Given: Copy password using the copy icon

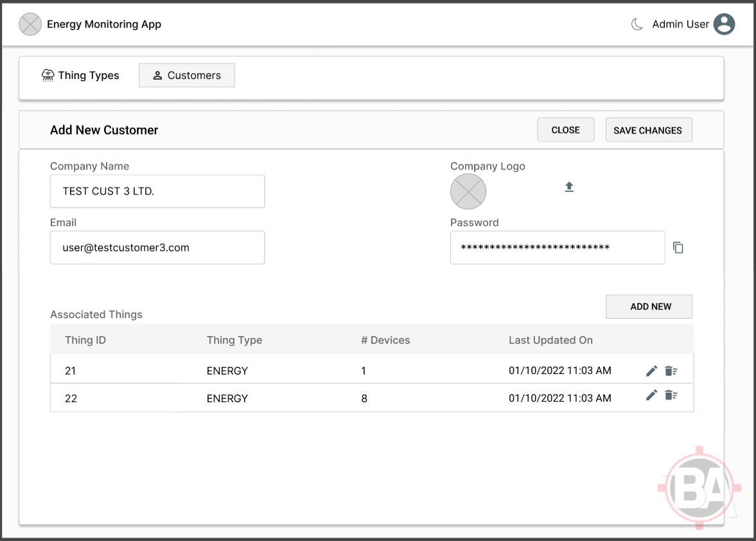Looking at the screenshot, I should click(678, 247).
